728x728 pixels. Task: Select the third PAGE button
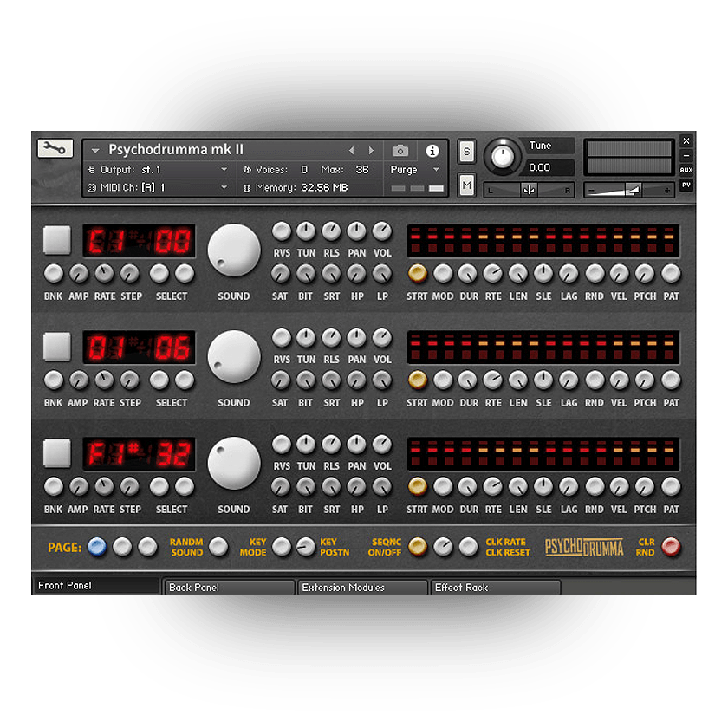pos(147,547)
